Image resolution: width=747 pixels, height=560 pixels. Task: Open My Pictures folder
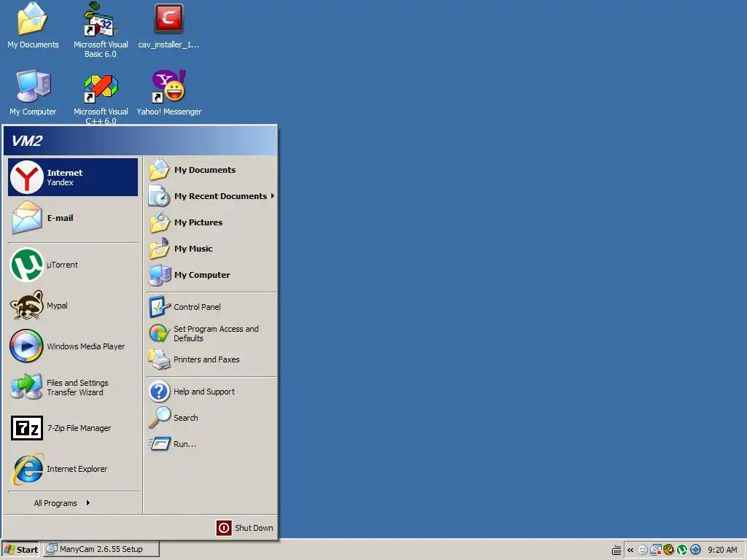(x=212, y=222)
